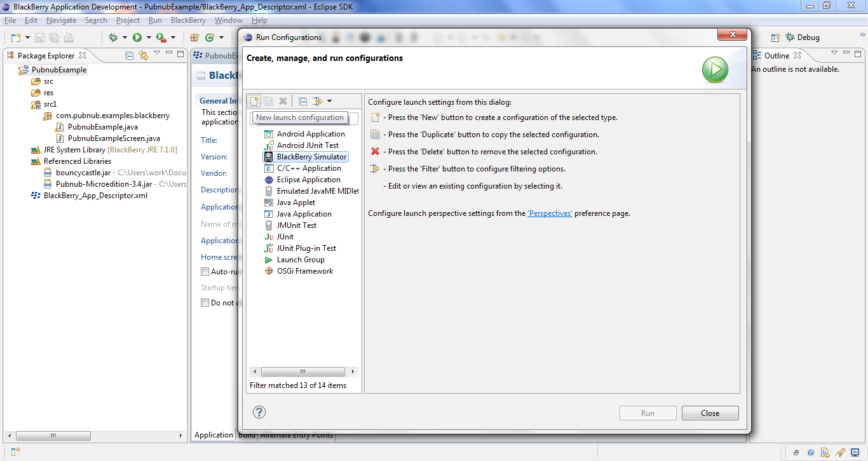
Task: Toggle the 'Do not' checkbox in descriptor editor
Action: coord(205,303)
